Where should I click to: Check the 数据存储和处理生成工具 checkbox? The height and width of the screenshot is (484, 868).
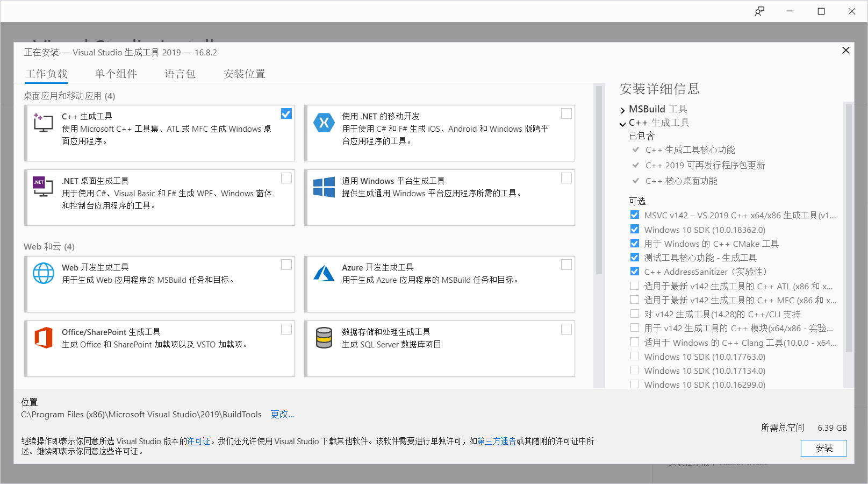[566, 329]
